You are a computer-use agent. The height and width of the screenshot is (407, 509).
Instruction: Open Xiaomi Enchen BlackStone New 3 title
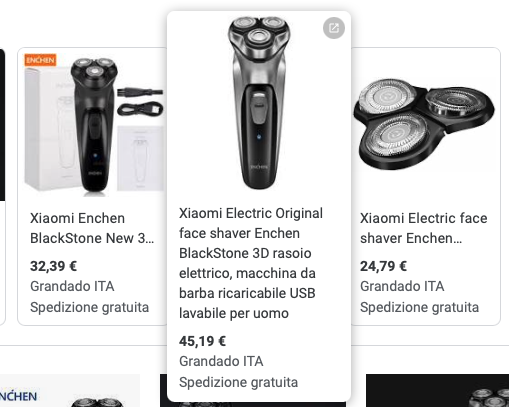92,228
